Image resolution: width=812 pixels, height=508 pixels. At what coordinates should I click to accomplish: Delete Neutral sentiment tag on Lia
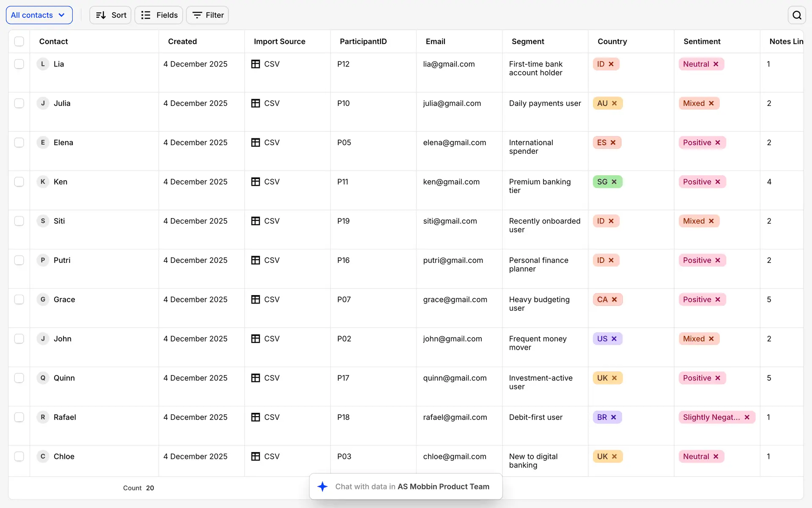tap(716, 64)
